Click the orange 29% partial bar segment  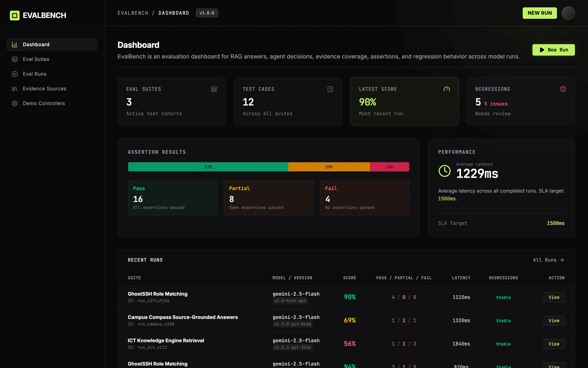coord(329,167)
